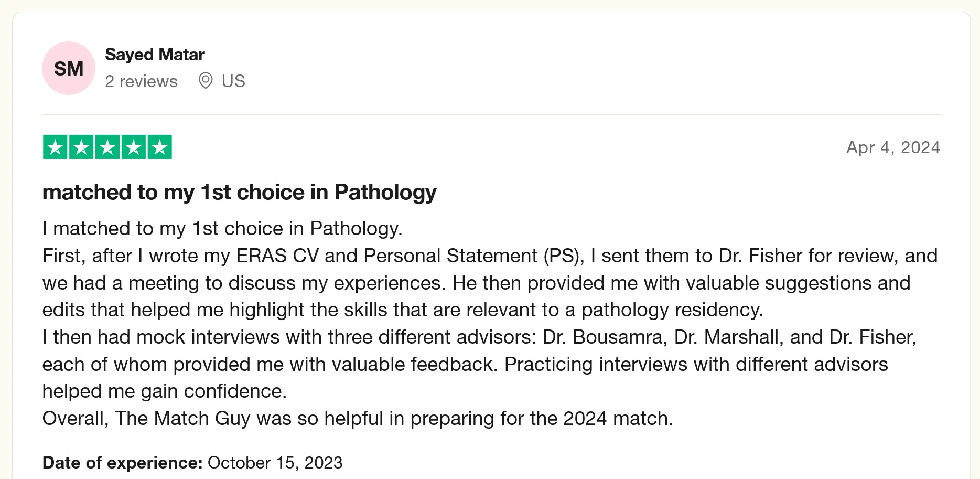Click the fifth green rating star
Viewport: 980px width, 479px height.
click(x=160, y=147)
